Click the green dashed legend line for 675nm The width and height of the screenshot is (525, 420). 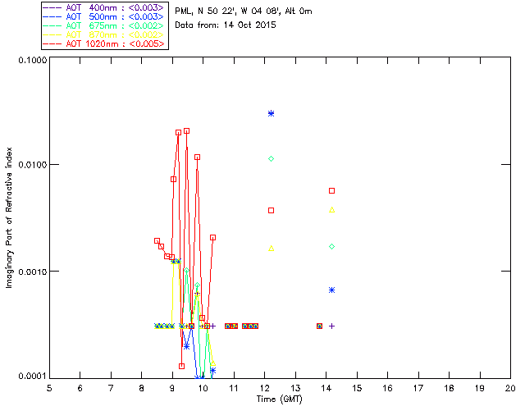[52, 26]
